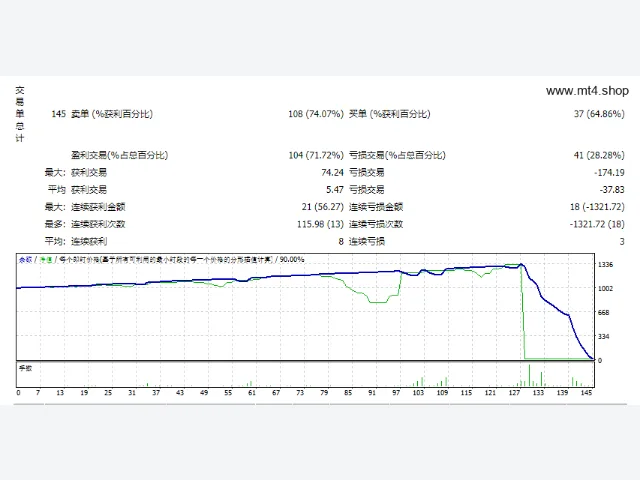Click the buy orders label 买单 (%获利百分比)
Viewport: 640px width, 480px height.
point(389,114)
